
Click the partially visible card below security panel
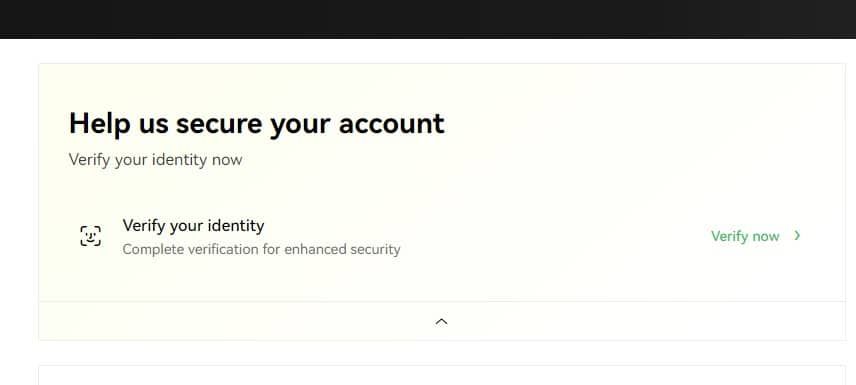[x=442, y=376]
